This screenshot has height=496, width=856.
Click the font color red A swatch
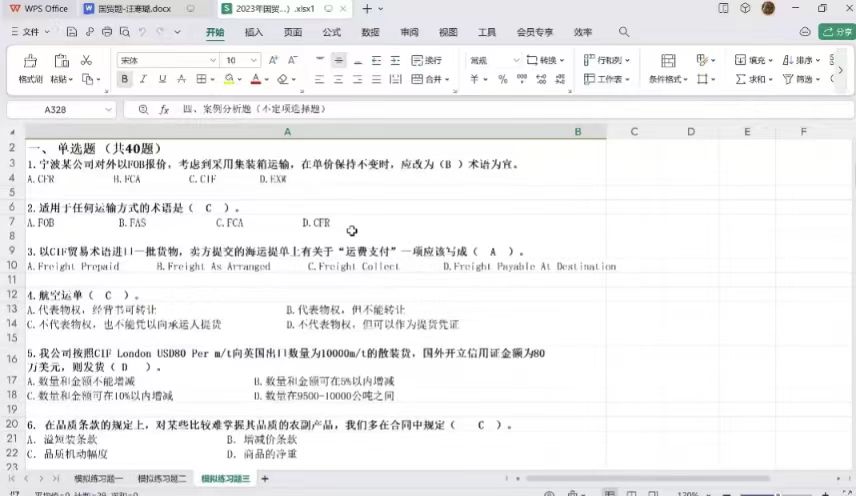point(255,79)
